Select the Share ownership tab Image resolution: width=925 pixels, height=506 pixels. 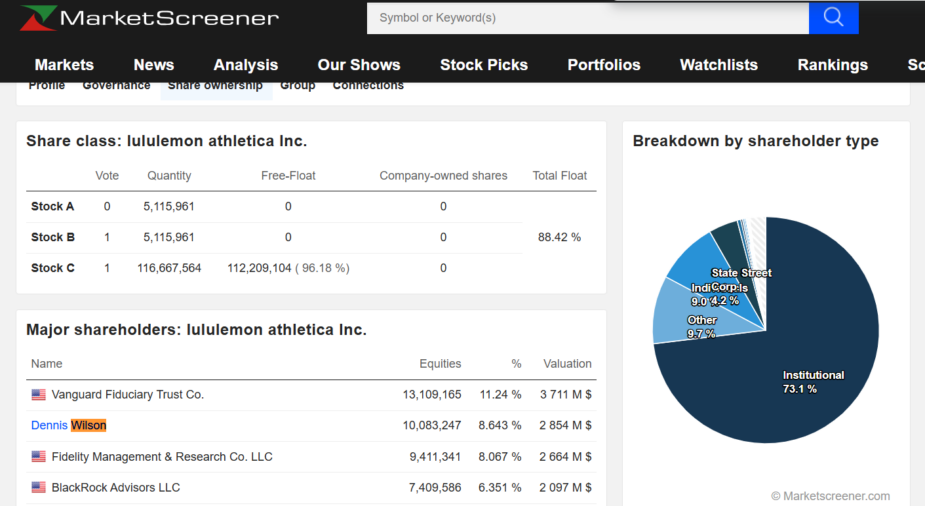[215, 86]
